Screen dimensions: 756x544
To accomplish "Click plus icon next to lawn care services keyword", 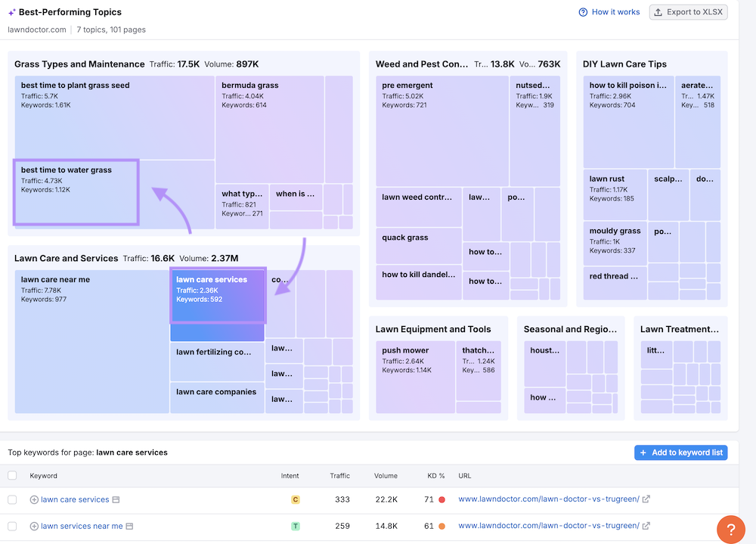I will (34, 500).
